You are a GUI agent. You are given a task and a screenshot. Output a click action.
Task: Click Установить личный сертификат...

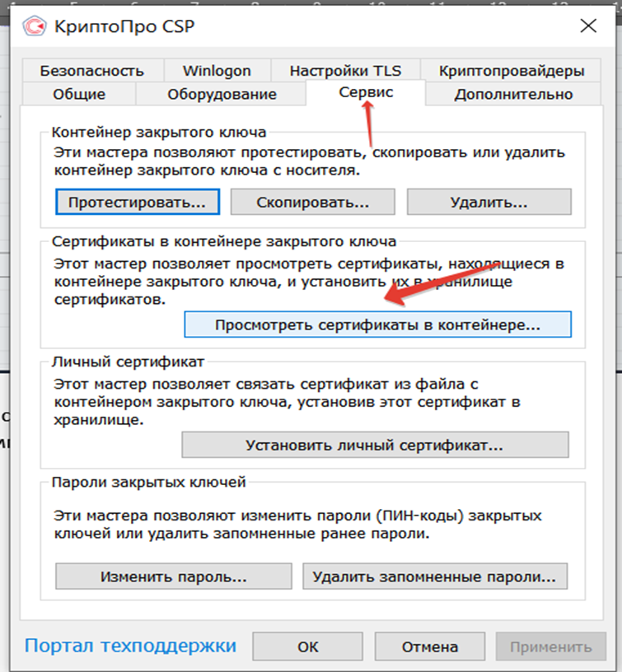375,445
